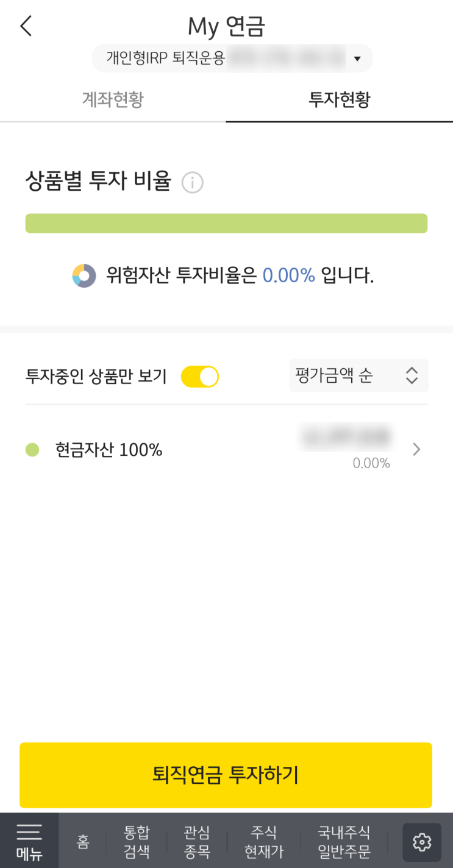Tap the pie chart icon for 위험자산
Viewport: 453px width, 868px height.
pos(84,276)
